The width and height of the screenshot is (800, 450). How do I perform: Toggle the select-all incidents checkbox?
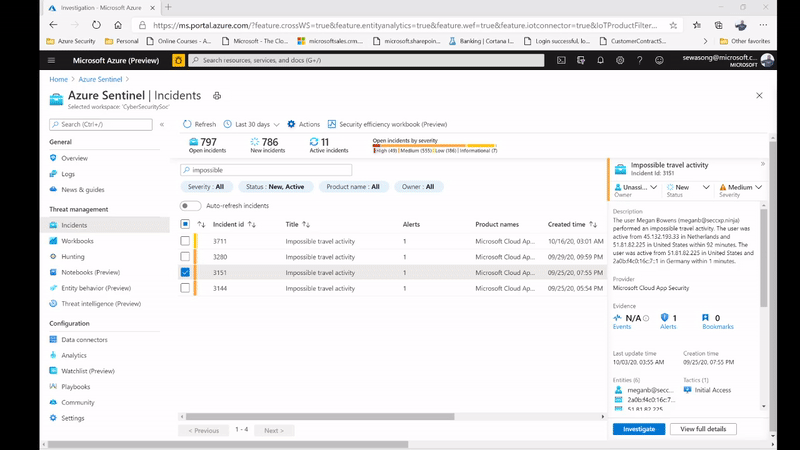[185, 224]
